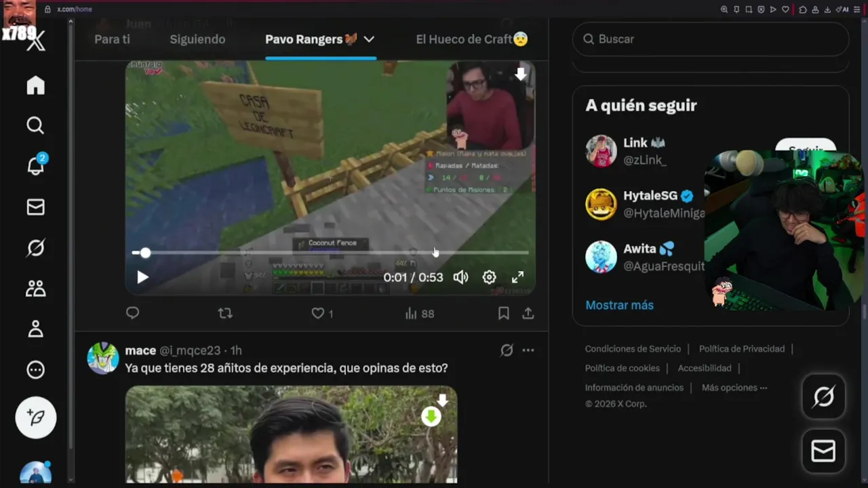Expand Más opciones in footer
This screenshot has height=488, width=868.
tap(734, 388)
